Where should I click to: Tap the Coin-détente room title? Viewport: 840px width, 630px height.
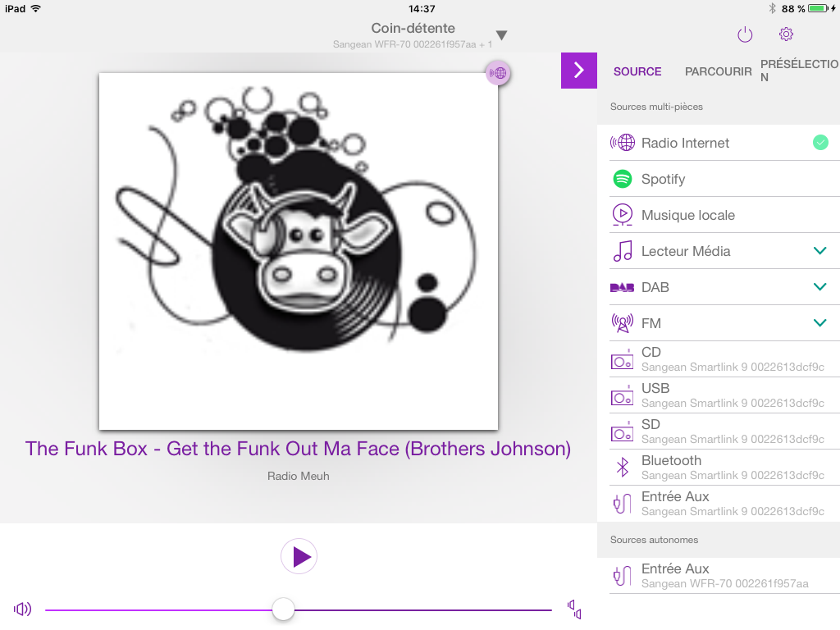pyautogui.click(x=413, y=28)
